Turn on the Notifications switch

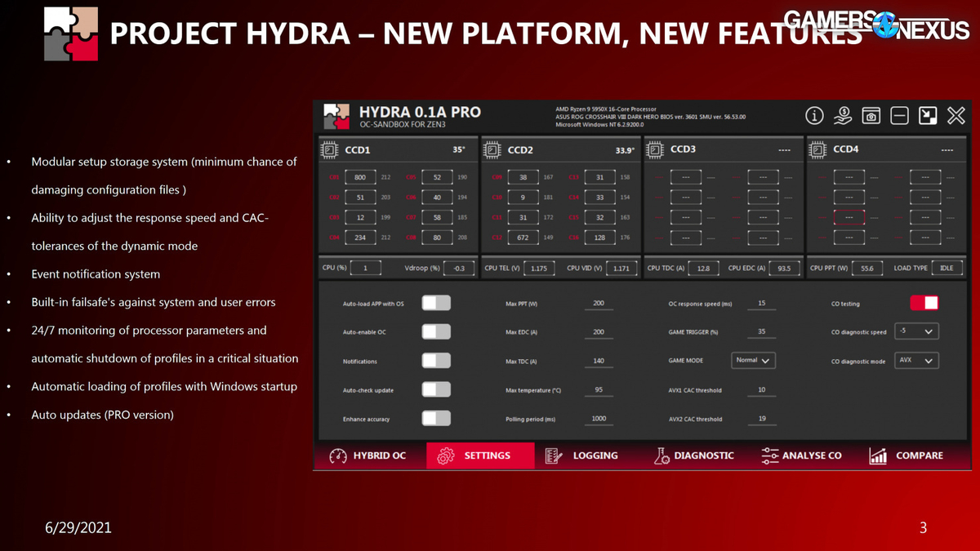tap(436, 361)
